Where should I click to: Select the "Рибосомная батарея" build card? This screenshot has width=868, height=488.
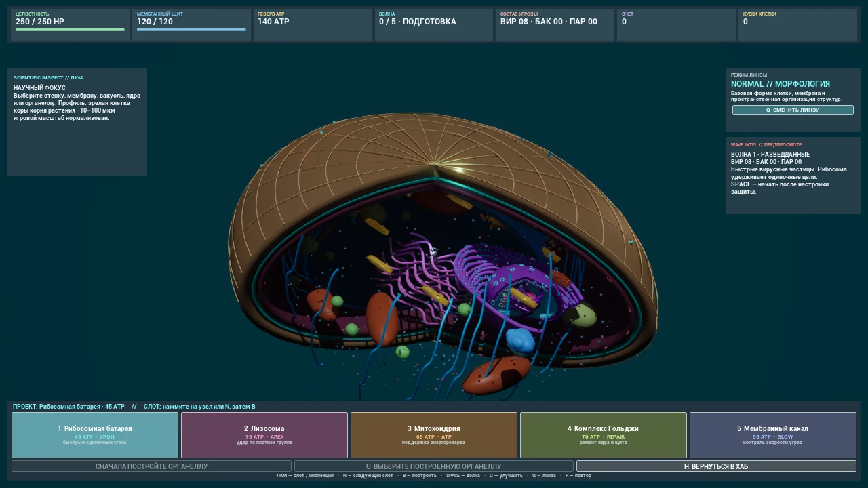tap(95, 435)
